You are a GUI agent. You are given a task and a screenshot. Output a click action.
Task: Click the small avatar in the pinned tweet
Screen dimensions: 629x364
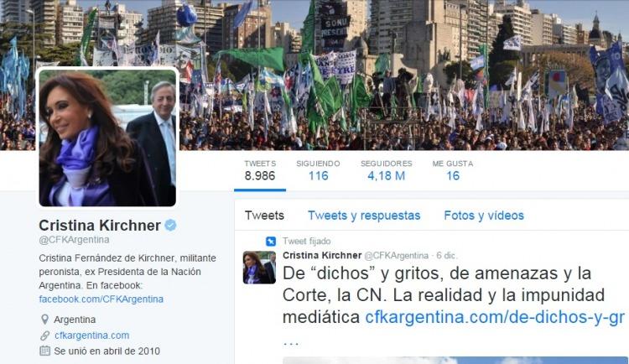(259, 268)
